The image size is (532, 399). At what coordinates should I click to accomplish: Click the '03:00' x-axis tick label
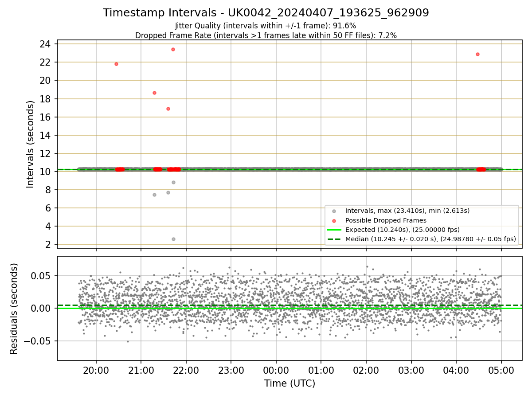click(411, 370)
